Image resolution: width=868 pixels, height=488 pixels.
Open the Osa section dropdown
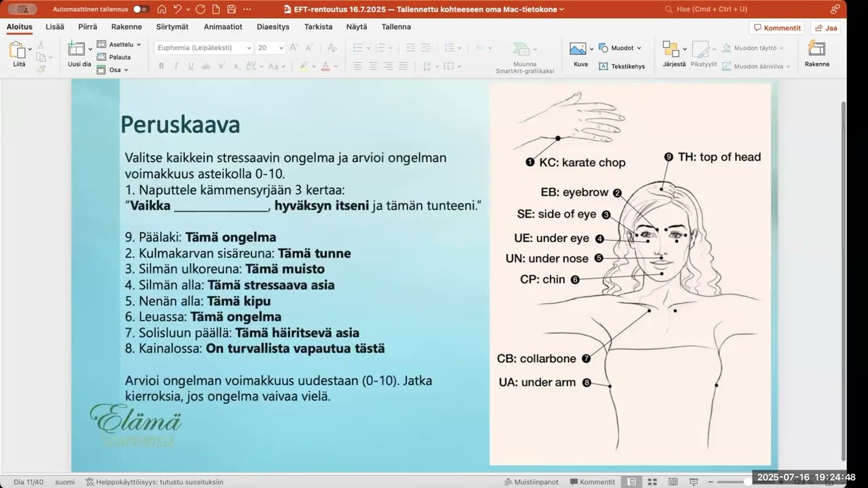pyautogui.click(x=113, y=70)
